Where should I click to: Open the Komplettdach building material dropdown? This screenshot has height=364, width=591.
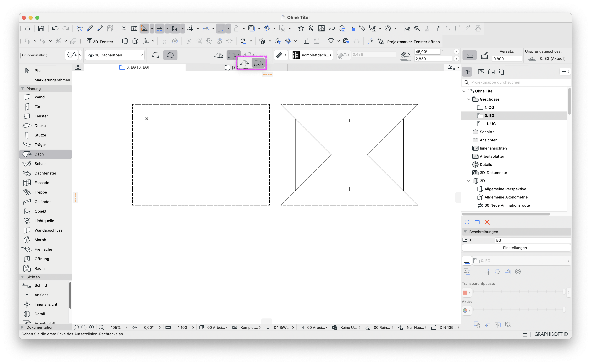(311, 55)
